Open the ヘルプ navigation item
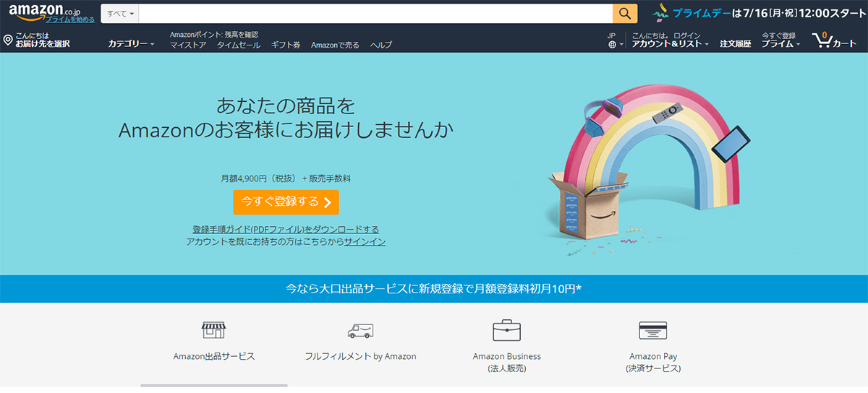Viewport: 868px width, 393px height. coord(380,45)
